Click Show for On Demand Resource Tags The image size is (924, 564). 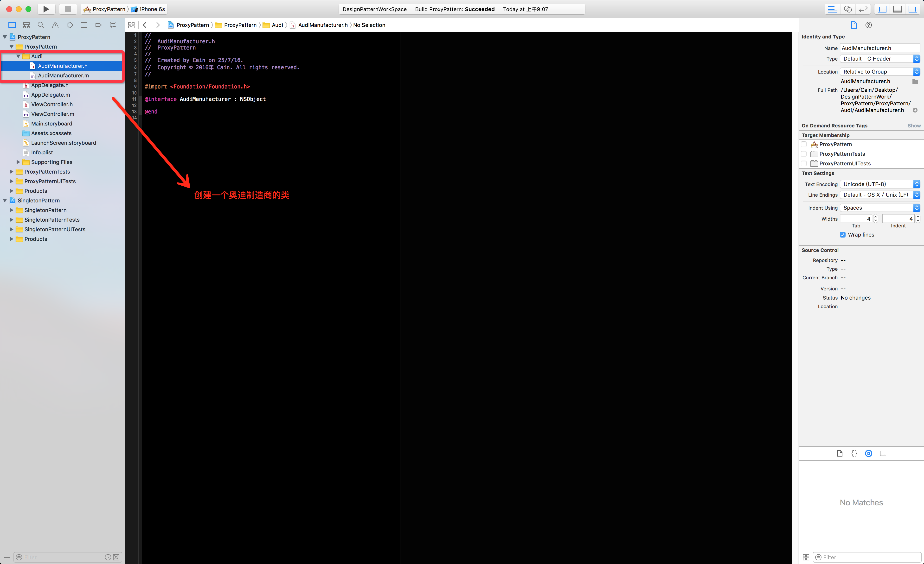point(913,125)
